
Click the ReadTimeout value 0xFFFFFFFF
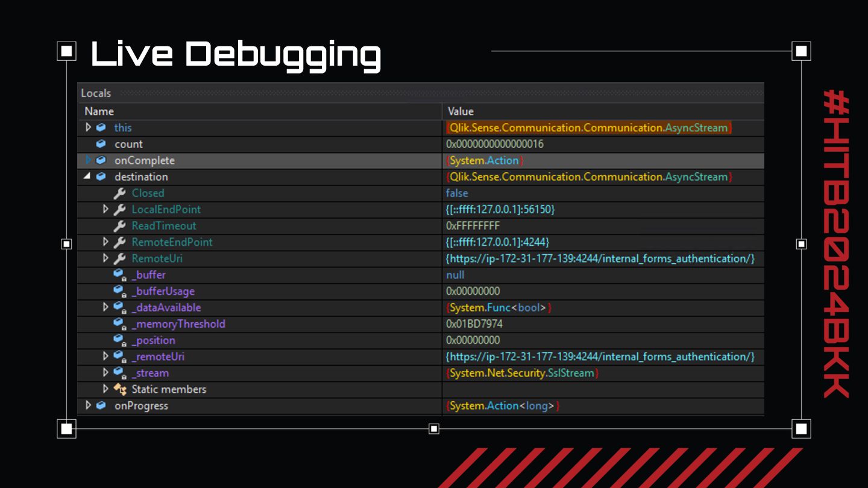(x=473, y=225)
